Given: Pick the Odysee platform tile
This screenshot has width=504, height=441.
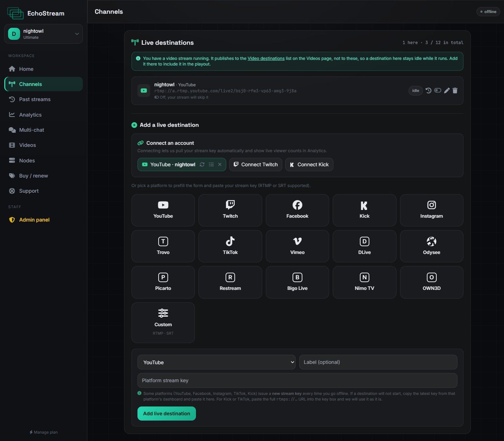Looking at the screenshot, I should click(432, 246).
